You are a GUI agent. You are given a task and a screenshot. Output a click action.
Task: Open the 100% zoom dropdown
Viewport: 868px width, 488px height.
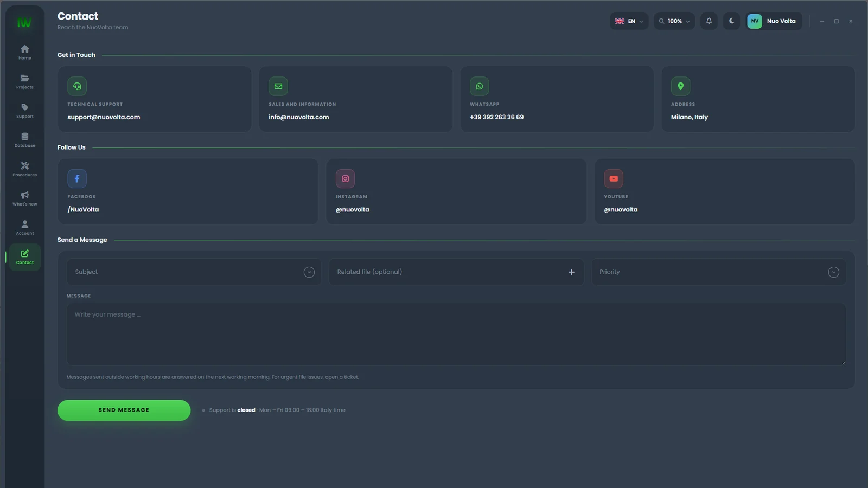click(674, 21)
